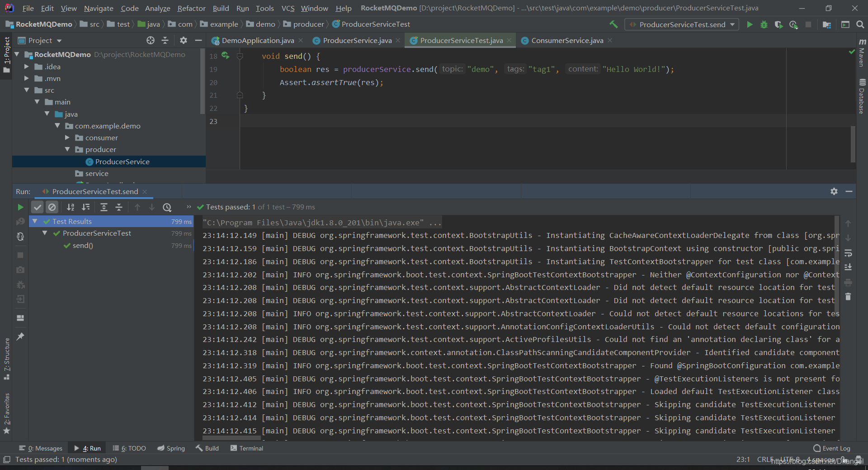Screen dimensions: 868x470
Task: Switch to ProducerService.java tab
Action: pyautogui.click(x=357, y=40)
